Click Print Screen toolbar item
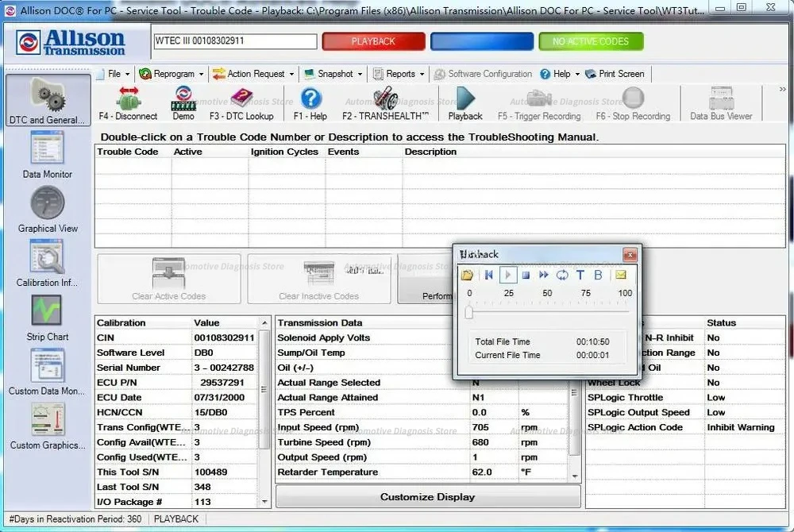The height and width of the screenshot is (532, 794). 615,74
